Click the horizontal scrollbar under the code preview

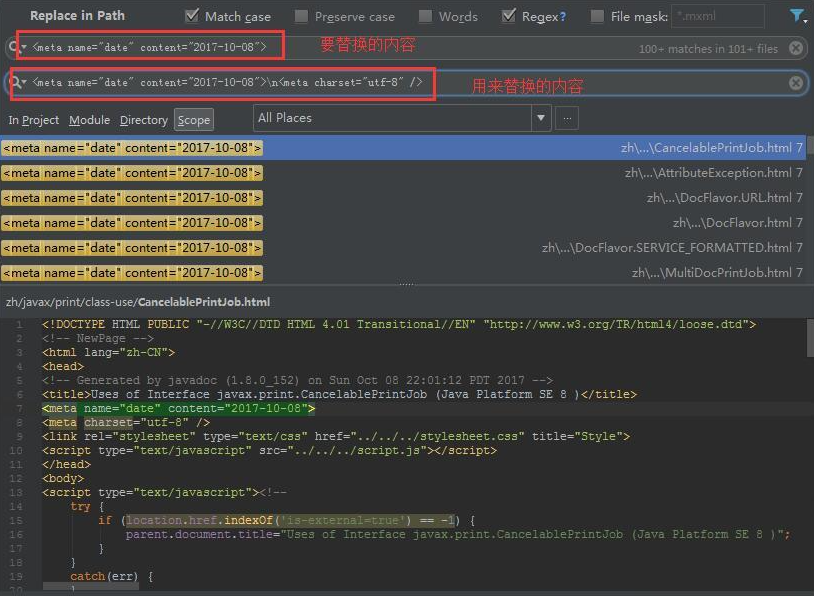pos(91,586)
